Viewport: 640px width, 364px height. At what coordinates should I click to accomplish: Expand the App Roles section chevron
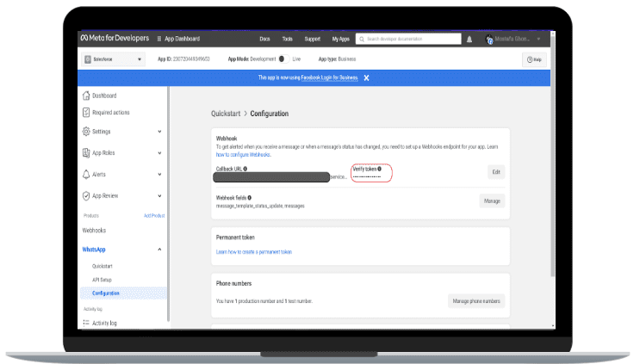[x=159, y=153]
